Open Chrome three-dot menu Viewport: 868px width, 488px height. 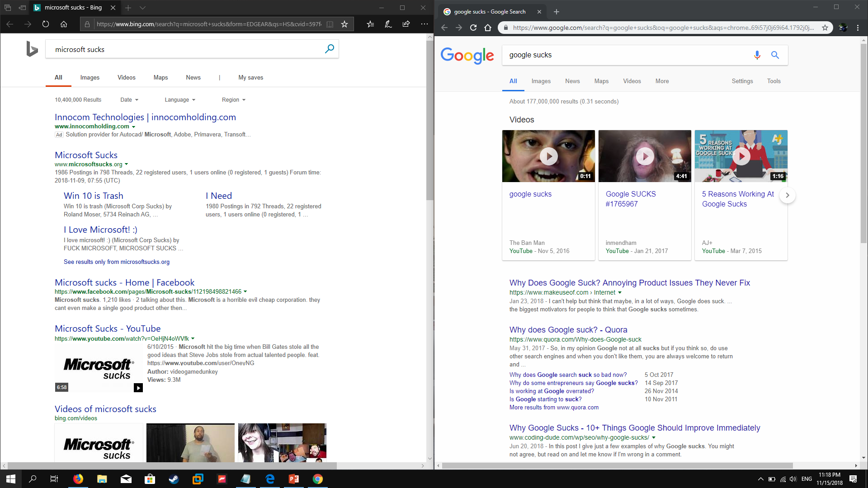(x=858, y=28)
